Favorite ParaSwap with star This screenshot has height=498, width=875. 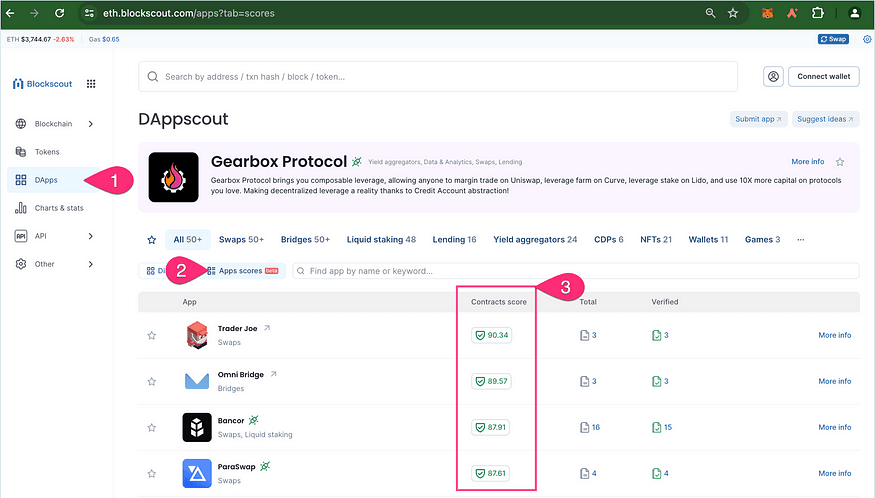(151, 473)
